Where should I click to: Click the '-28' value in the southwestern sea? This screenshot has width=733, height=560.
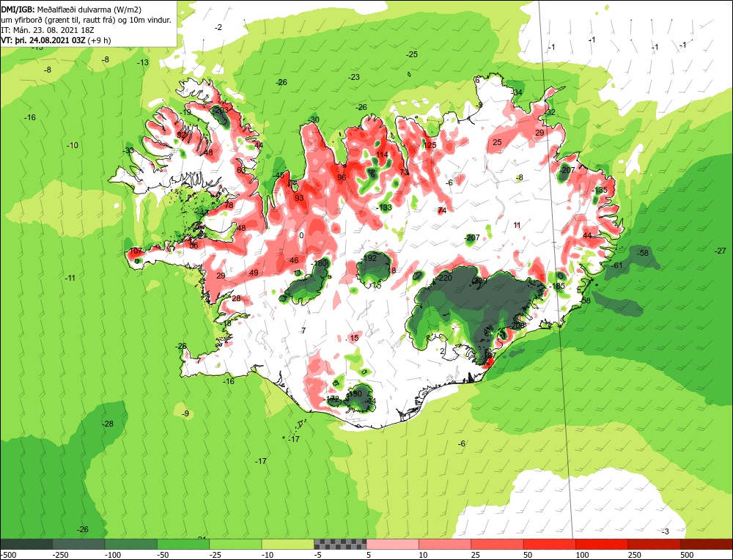point(108,424)
